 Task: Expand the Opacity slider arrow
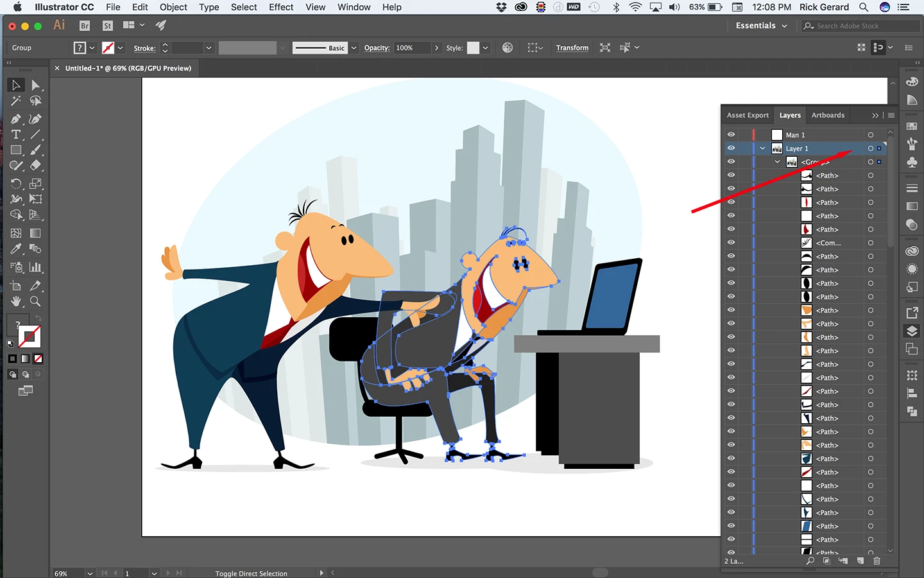pos(437,48)
